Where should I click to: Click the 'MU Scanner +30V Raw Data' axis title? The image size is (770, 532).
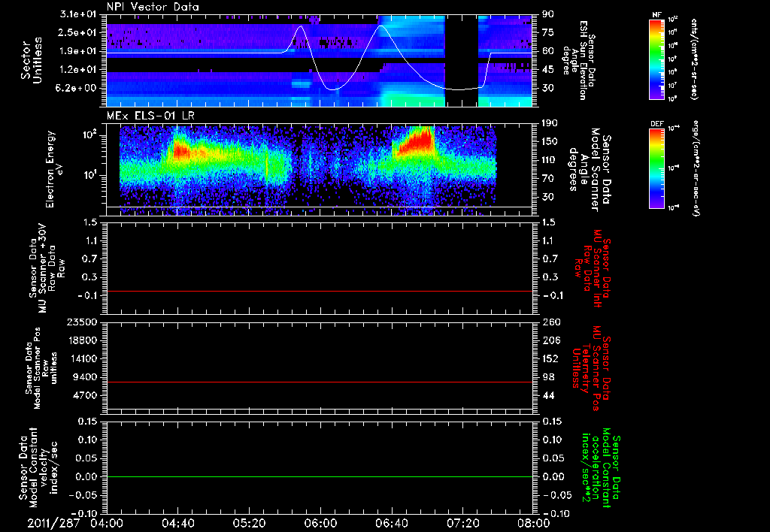click(x=47, y=268)
